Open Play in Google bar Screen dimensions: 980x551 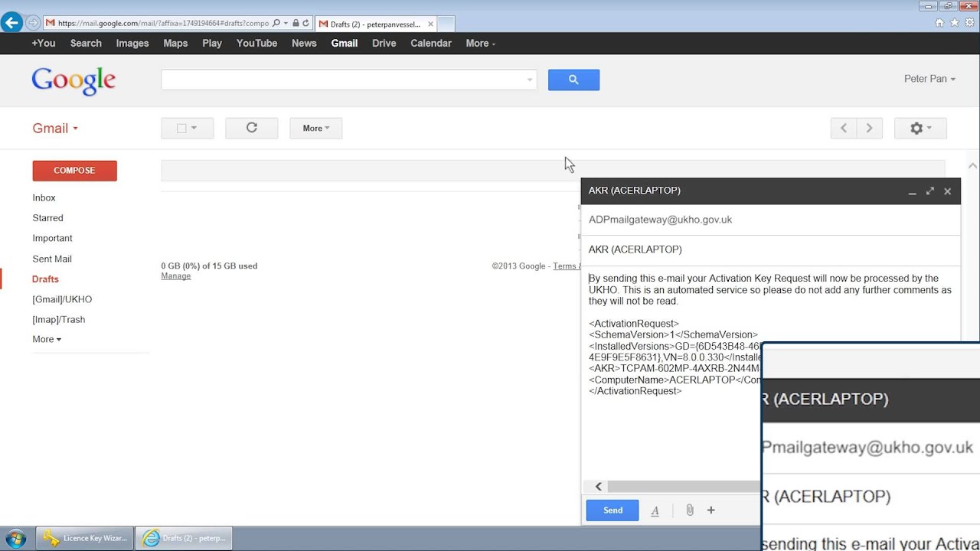click(x=212, y=44)
